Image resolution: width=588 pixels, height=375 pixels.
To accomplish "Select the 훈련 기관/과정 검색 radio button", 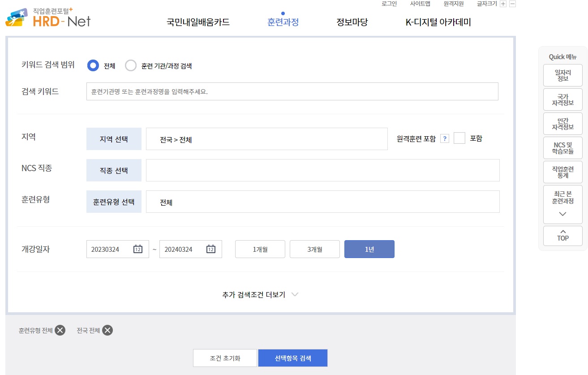I will pos(131,65).
